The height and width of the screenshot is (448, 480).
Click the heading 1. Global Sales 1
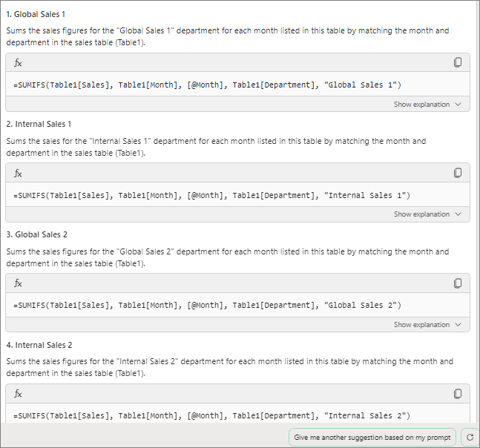tap(36, 14)
